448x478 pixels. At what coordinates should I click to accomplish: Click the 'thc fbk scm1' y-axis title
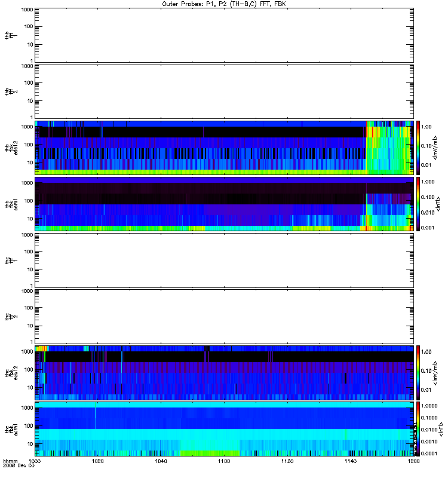click(x=11, y=429)
